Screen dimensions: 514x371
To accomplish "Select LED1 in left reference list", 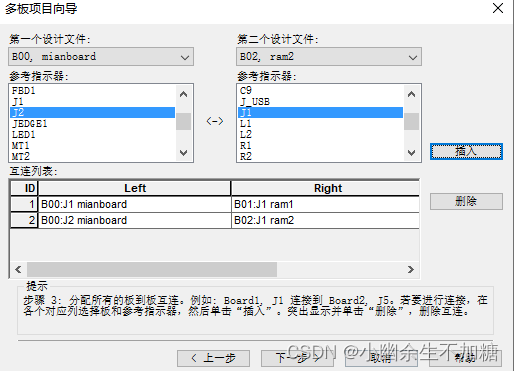I will [92, 135].
